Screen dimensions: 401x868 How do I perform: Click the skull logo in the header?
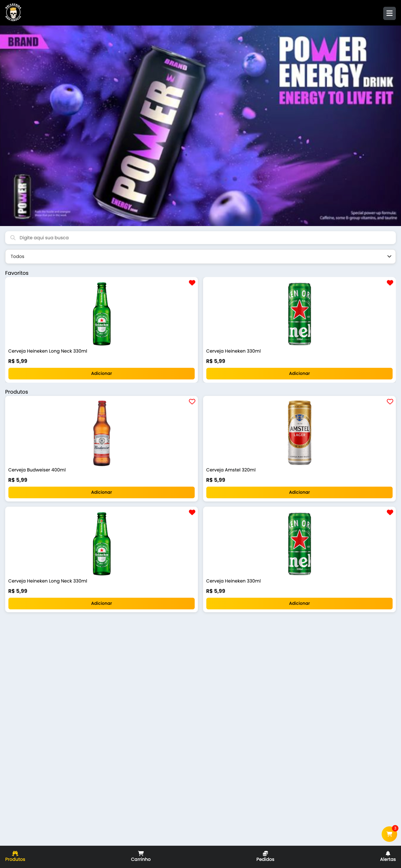[x=13, y=13]
